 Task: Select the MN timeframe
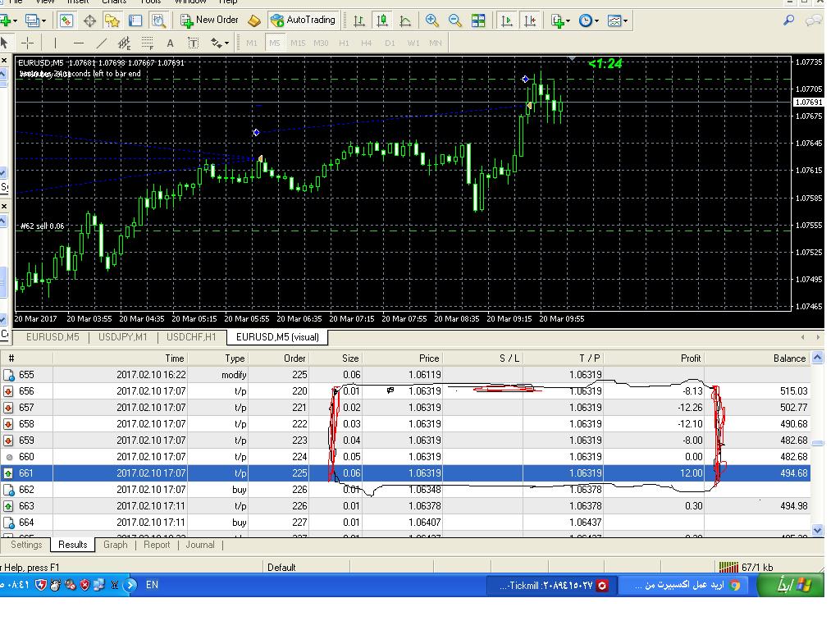point(436,43)
